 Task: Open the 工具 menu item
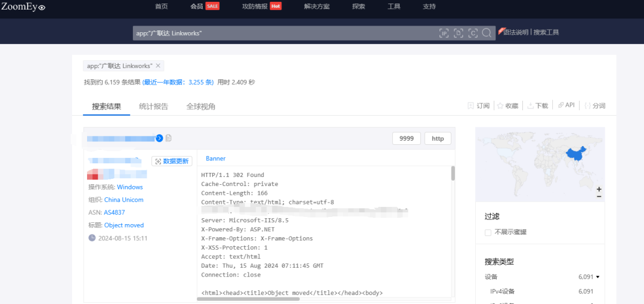(394, 7)
